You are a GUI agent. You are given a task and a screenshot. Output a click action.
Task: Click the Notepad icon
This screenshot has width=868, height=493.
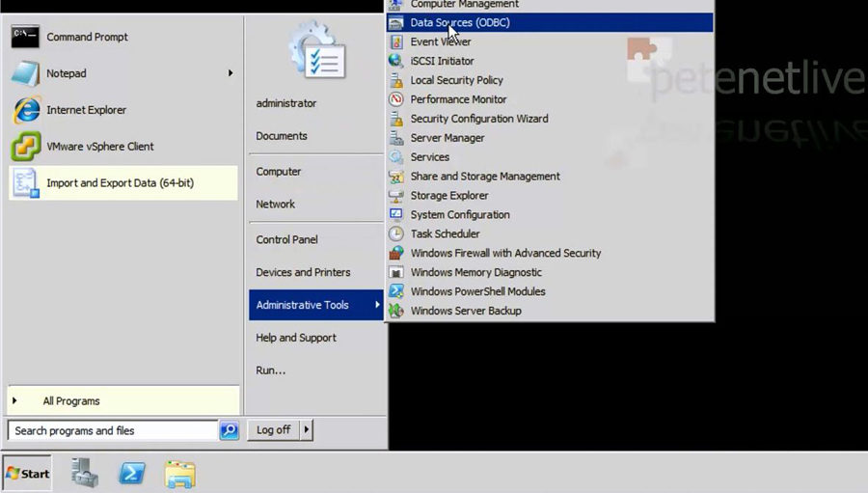click(x=25, y=73)
